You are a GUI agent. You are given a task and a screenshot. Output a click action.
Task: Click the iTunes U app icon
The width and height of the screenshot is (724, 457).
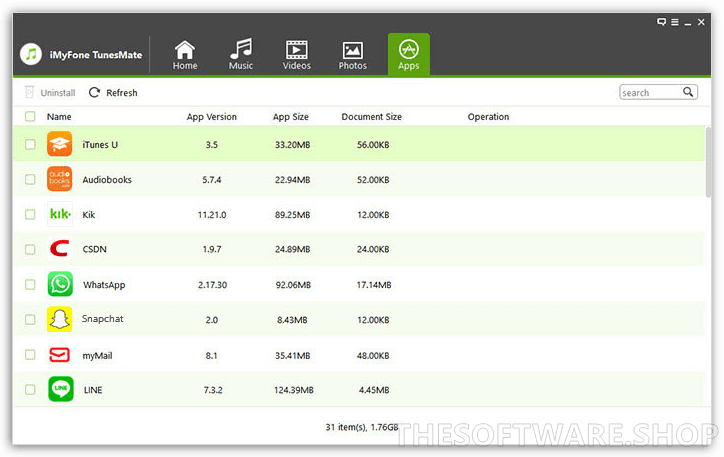[60, 145]
